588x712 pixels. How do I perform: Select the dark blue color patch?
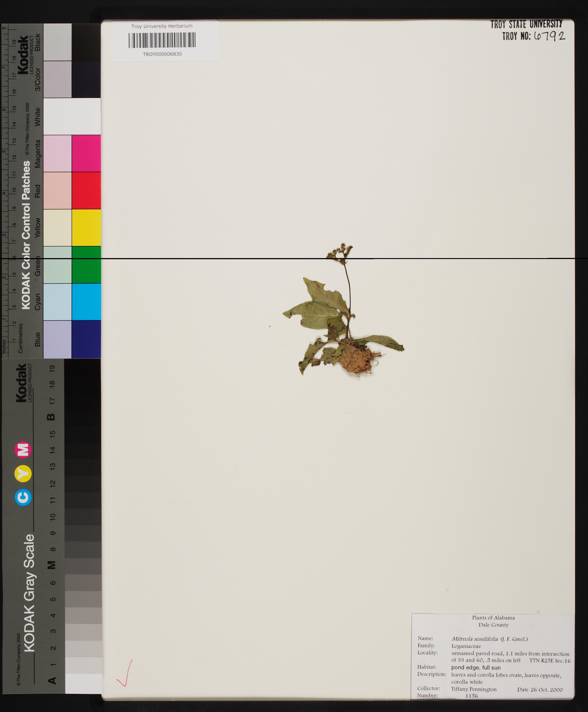86,339
